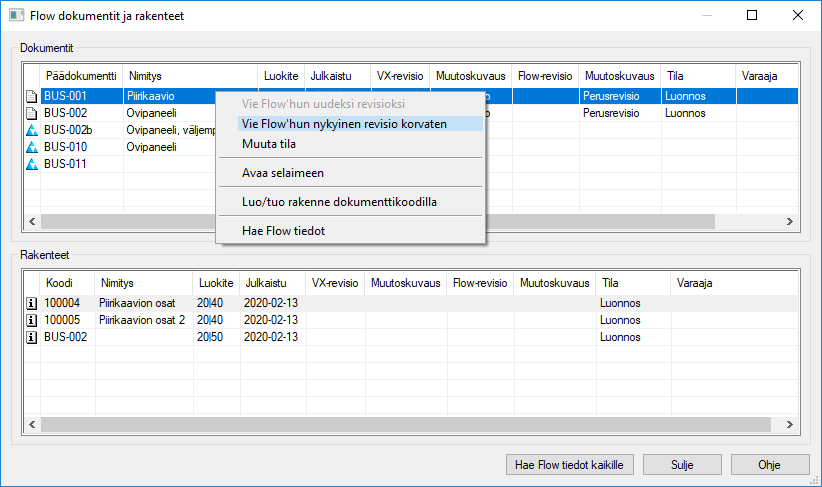
Task: Select 'Luo/tuo rakenne dokumenttikoodilla' option
Action: (339, 202)
